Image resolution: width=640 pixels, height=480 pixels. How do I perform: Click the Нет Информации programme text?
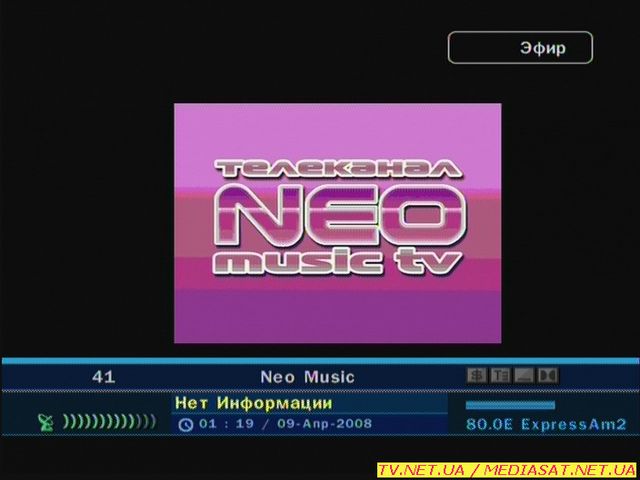click(253, 403)
